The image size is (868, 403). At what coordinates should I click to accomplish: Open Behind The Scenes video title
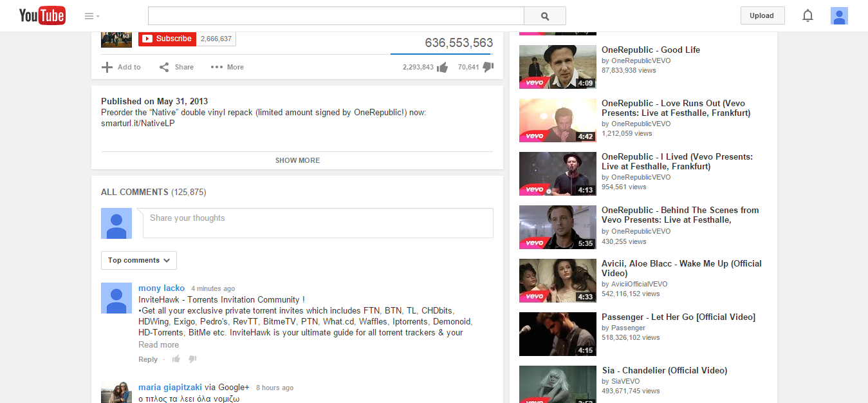click(x=680, y=215)
